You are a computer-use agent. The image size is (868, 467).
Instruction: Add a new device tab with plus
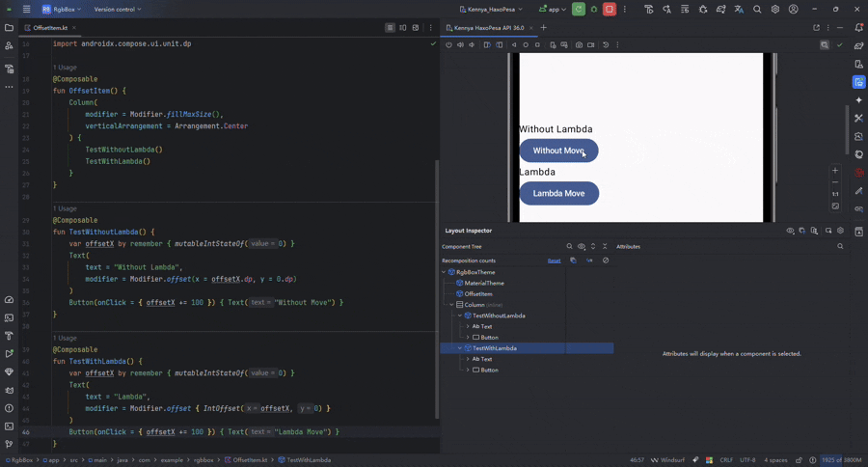[x=544, y=28]
